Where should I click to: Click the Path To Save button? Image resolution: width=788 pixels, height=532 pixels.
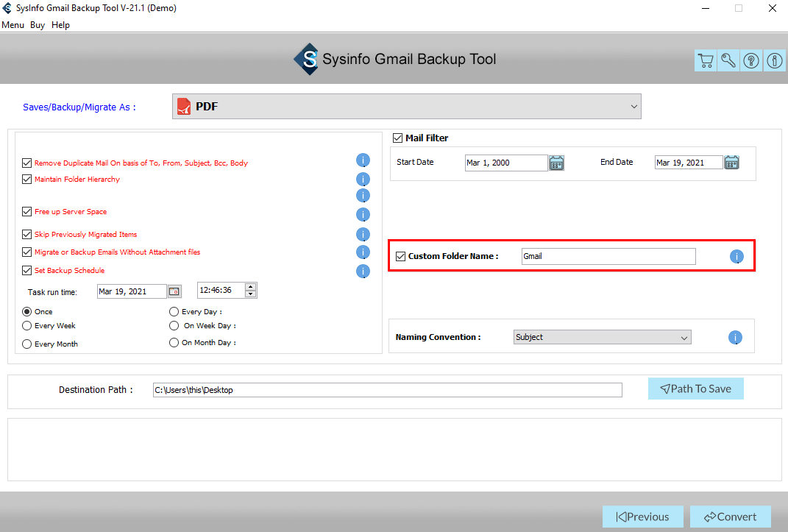coord(695,389)
